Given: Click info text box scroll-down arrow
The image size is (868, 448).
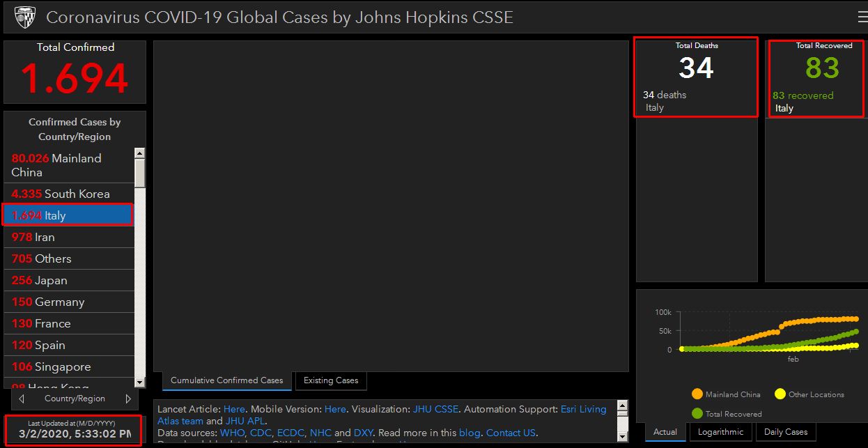Looking at the screenshot, I should (623, 437).
